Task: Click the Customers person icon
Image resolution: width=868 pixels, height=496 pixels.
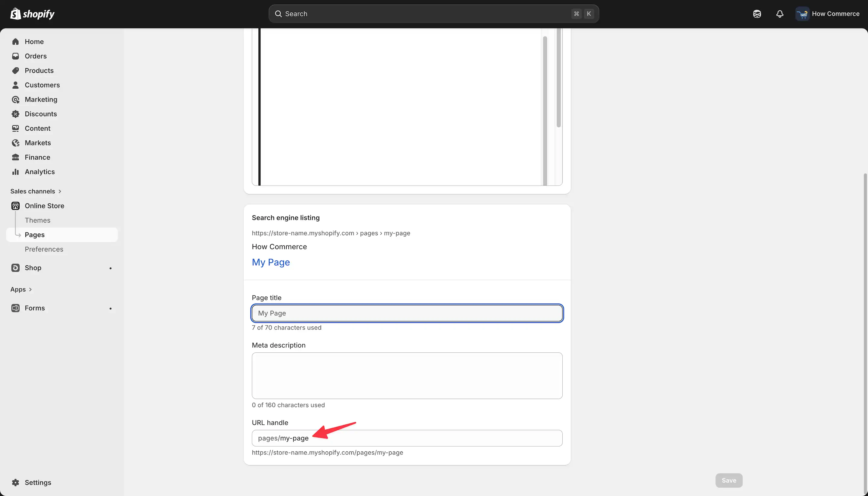Action: (x=15, y=85)
